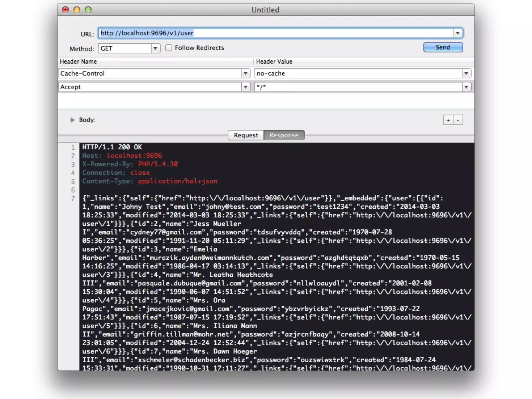Image resolution: width=532 pixels, height=399 pixels.
Task: Click the yellow minimize window button
Action: 77,10
